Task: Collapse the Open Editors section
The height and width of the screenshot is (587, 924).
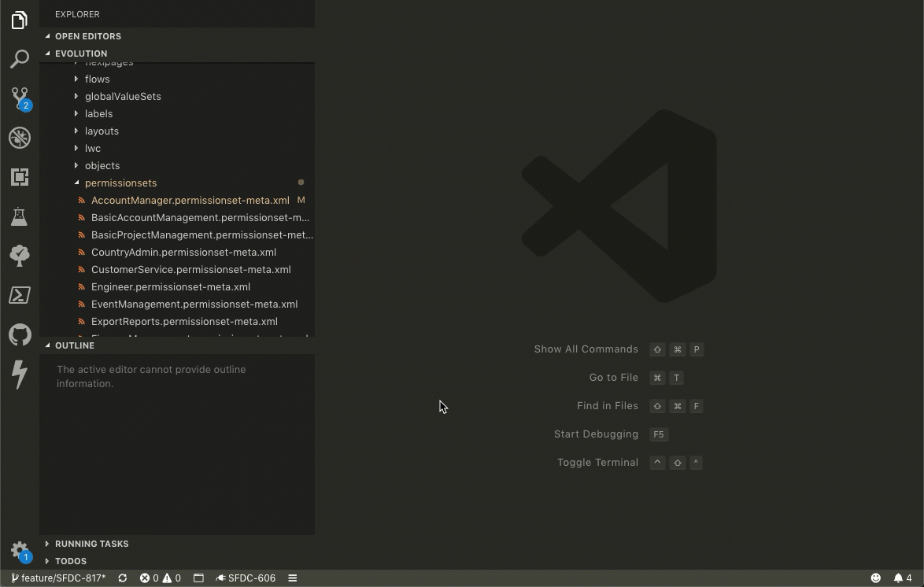Action: coord(177,36)
